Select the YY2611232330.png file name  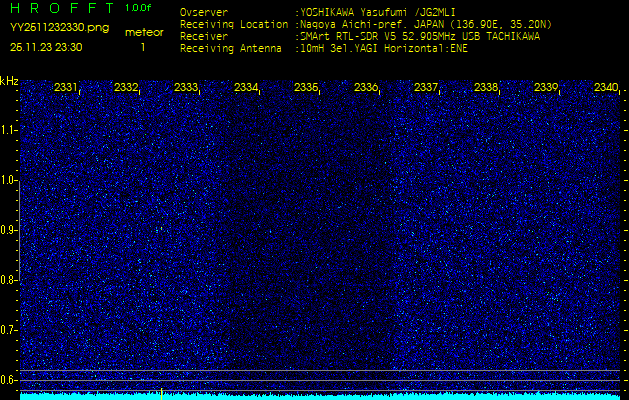point(52,28)
